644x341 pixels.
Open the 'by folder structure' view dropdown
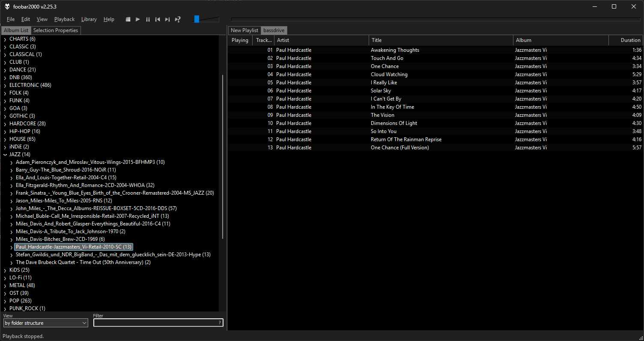click(x=45, y=323)
